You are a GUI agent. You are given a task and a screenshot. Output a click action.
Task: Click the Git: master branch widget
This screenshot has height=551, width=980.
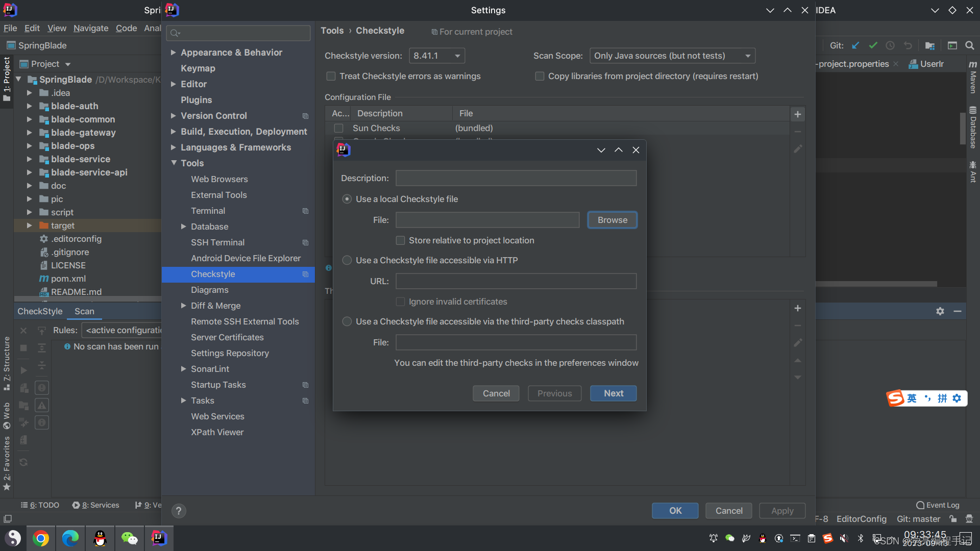(918, 519)
